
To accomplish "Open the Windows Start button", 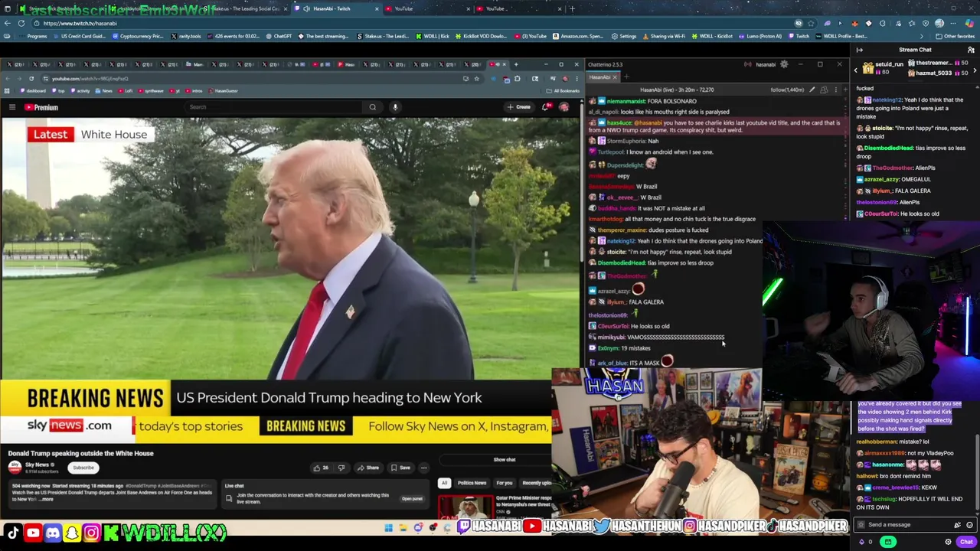I will (388, 527).
